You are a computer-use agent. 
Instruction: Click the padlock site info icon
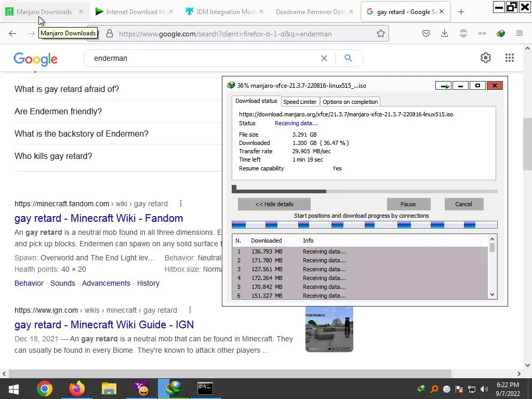109,34
